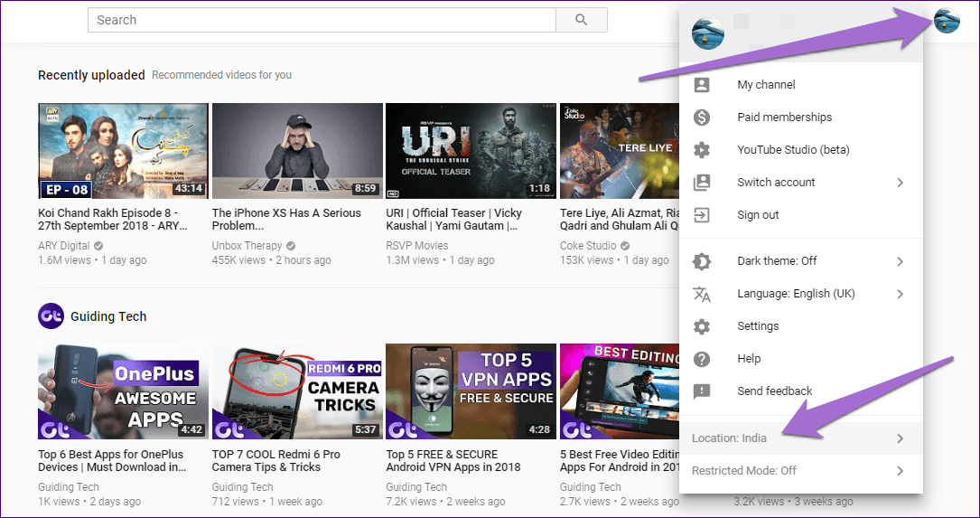Open YouTube Studio (beta)
Viewport: 980px width, 518px height.
click(x=800, y=149)
